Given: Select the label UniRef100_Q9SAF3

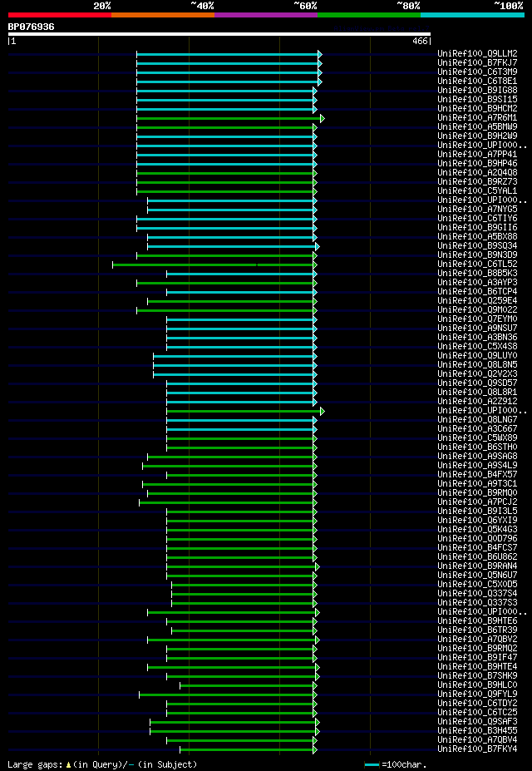Looking at the screenshot, I should point(477,722).
